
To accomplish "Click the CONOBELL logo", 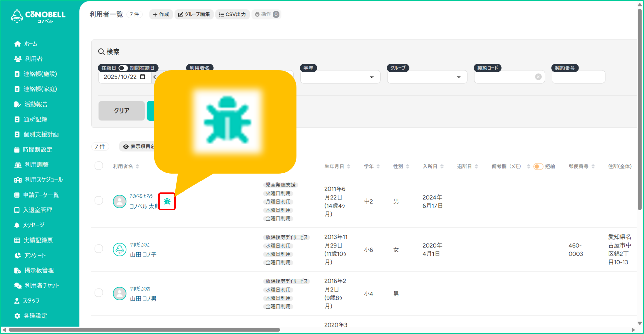I will (38, 16).
